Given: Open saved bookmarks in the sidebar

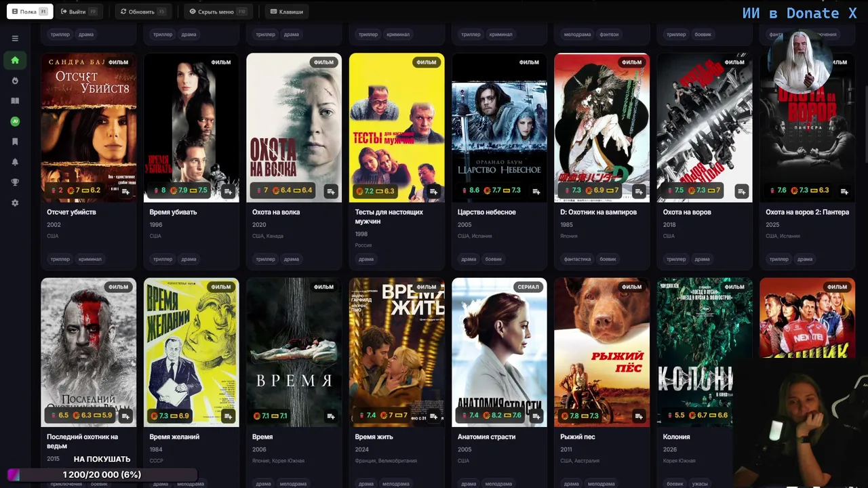Looking at the screenshot, I should [x=15, y=142].
